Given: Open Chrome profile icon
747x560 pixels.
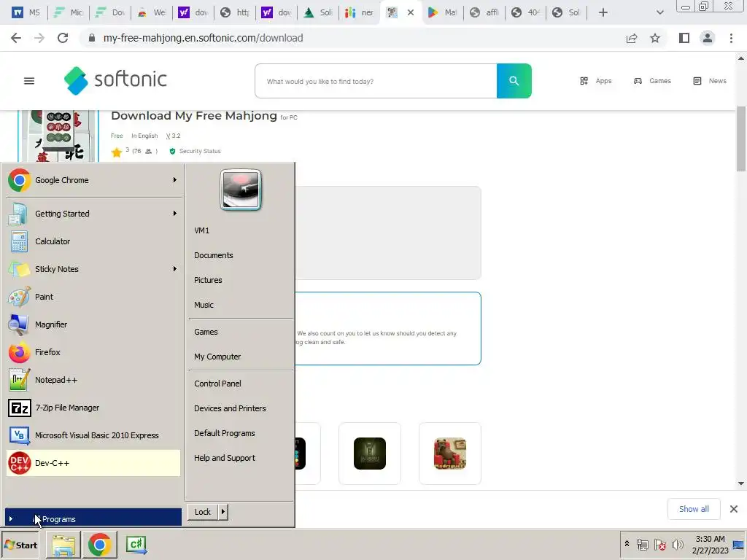Looking at the screenshot, I should [x=708, y=38].
